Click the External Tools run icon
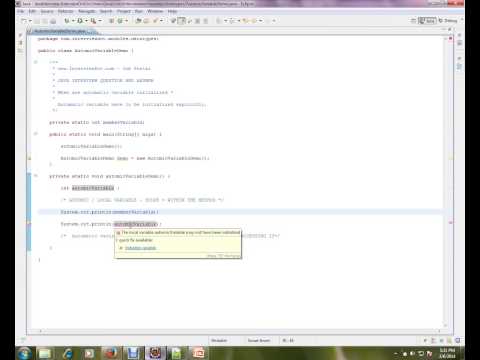The width and height of the screenshot is (480, 360). 94,21
